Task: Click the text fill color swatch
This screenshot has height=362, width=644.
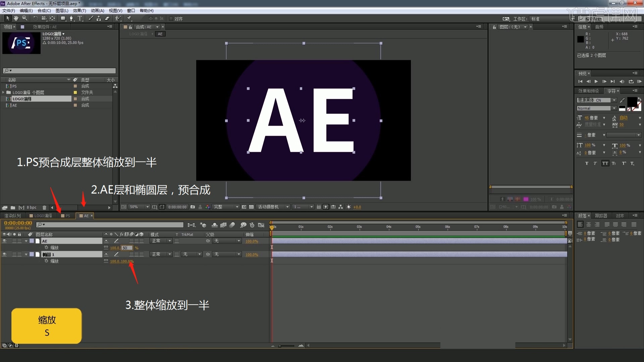Action: click(632, 102)
